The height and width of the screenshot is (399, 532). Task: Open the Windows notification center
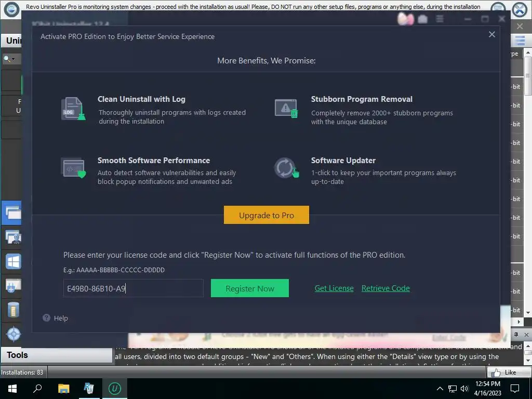(x=515, y=389)
